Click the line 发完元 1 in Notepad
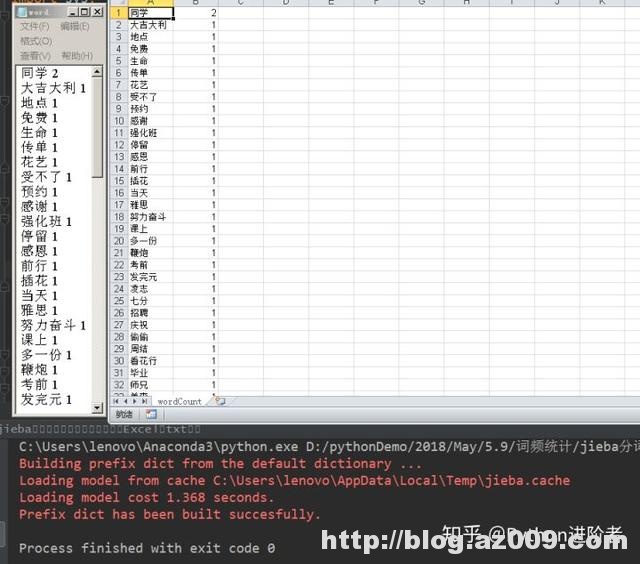Viewport: 640px width, 564px height. click(46, 400)
